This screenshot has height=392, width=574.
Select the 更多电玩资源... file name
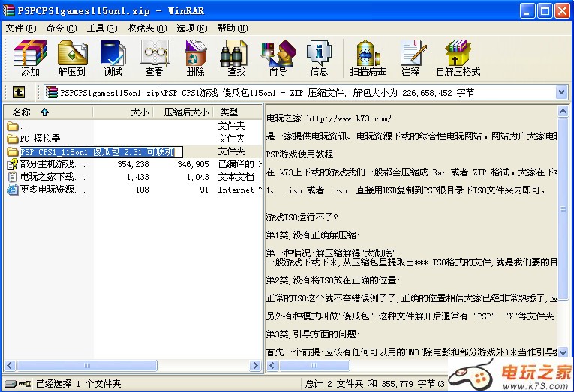tap(53, 190)
